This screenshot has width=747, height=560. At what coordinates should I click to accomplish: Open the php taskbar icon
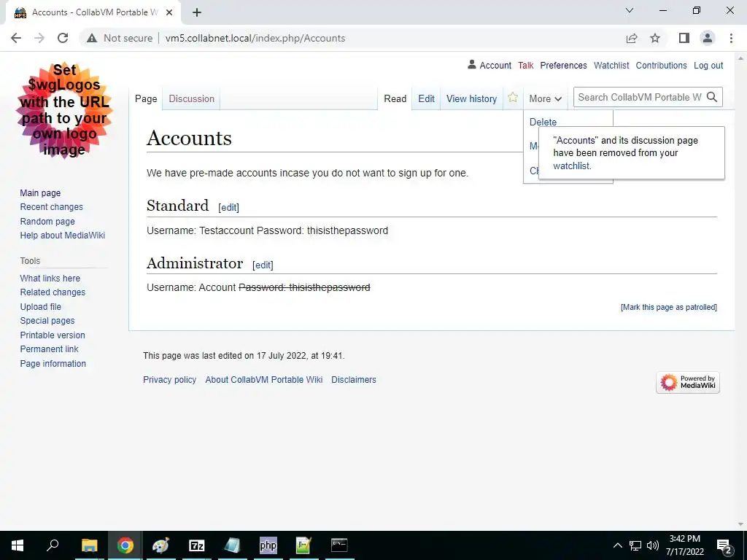[x=268, y=545]
